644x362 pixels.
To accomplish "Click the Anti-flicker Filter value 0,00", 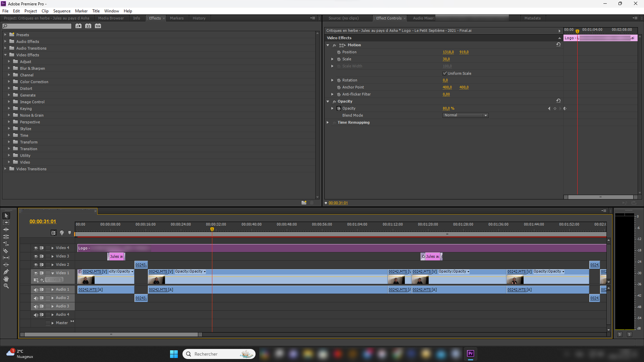I will (446, 94).
